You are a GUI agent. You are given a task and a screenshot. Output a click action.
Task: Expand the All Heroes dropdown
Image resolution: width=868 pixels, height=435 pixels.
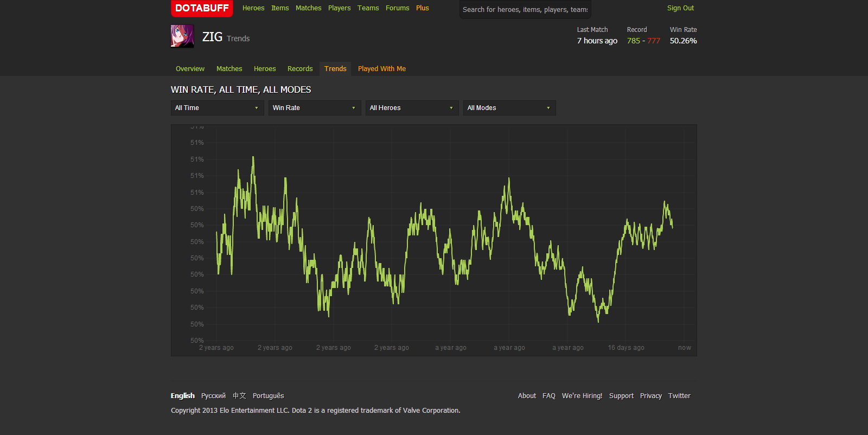tap(412, 108)
